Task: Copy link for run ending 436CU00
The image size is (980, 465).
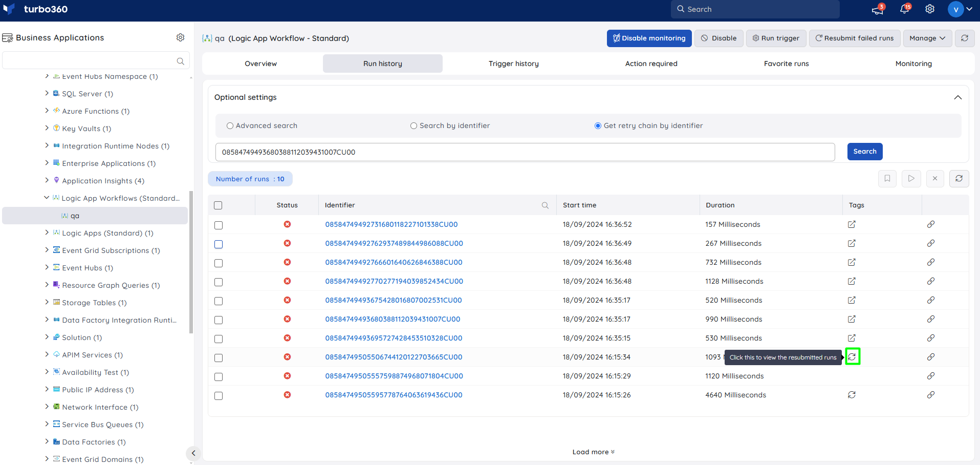Action: point(931,395)
